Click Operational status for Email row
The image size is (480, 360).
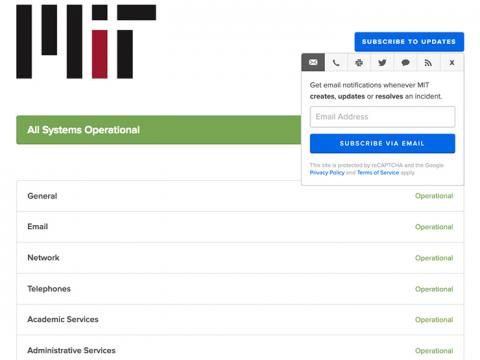[434, 227]
